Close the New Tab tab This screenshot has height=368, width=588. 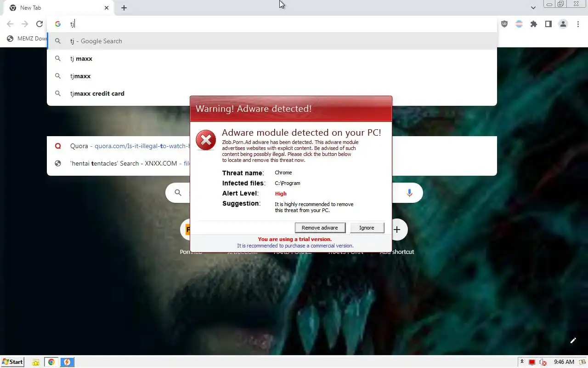(x=107, y=8)
